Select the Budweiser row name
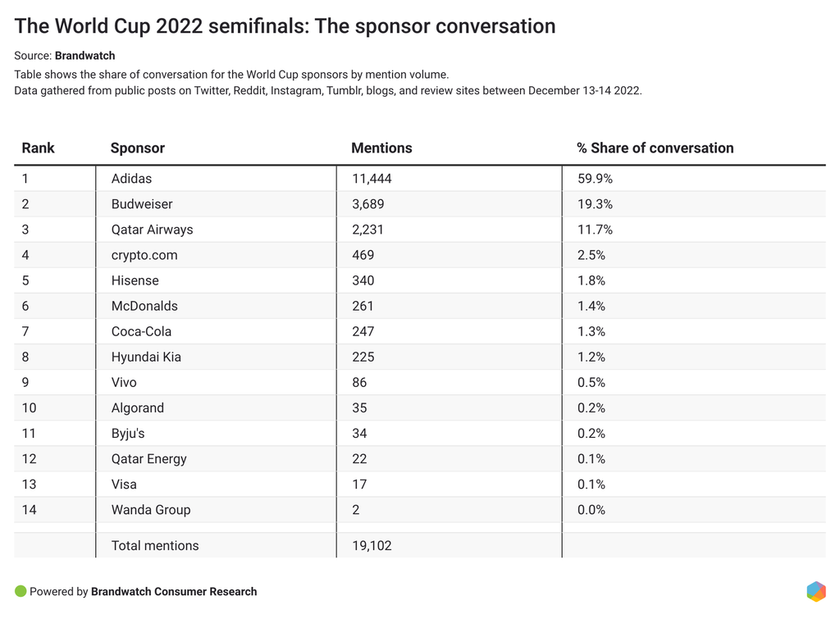The image size is (840, 619). coord(142,204)
